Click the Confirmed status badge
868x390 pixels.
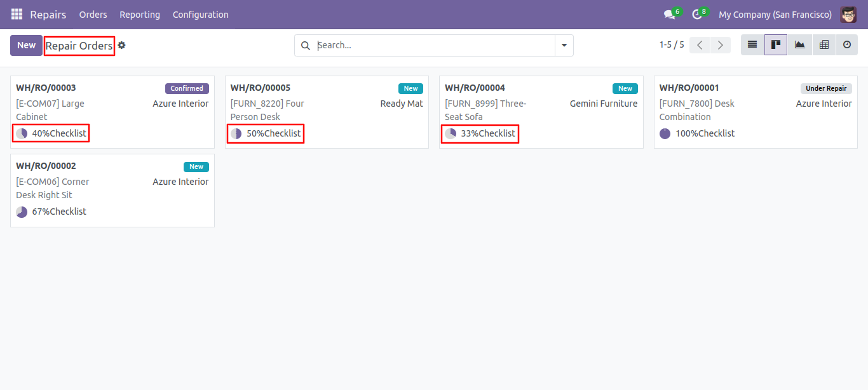(x=187, y=89)
